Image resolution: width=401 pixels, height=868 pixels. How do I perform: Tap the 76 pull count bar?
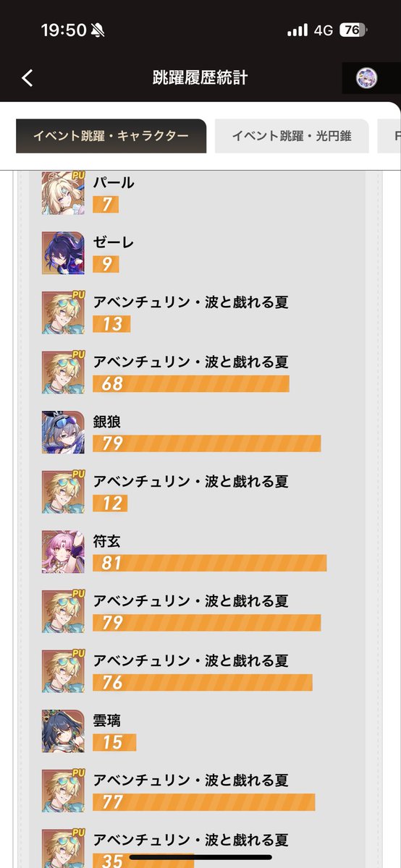[203, 682]
